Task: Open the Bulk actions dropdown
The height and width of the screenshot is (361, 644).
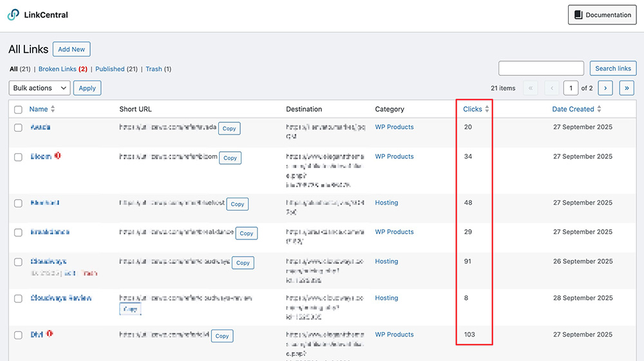Action: coord(39,88)
